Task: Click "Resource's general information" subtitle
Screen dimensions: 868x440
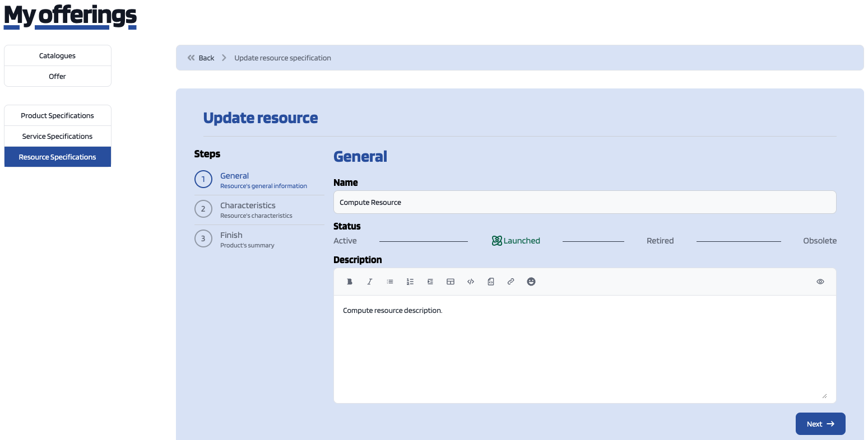Action: (263, 186)
